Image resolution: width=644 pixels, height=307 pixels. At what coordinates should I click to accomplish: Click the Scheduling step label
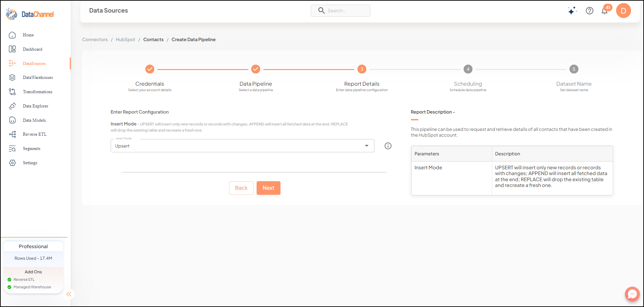[x=468, y=84]
